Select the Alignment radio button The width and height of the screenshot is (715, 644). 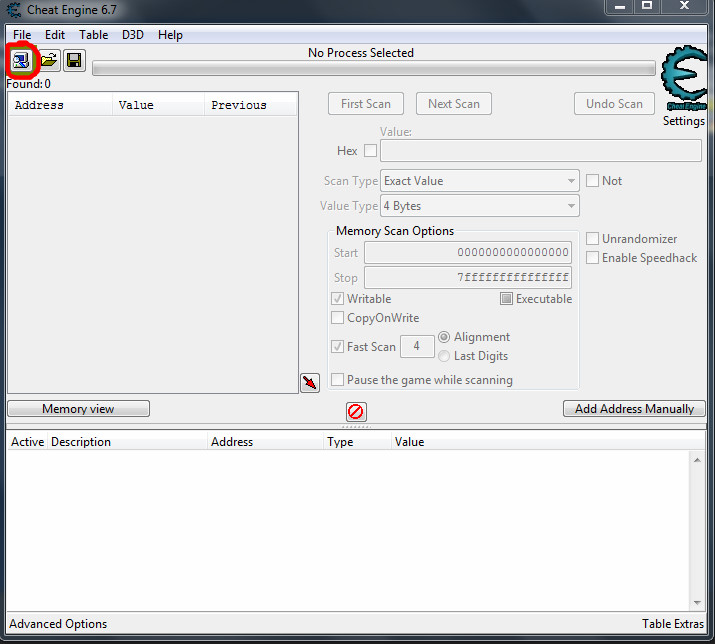(x=444, y=337)
